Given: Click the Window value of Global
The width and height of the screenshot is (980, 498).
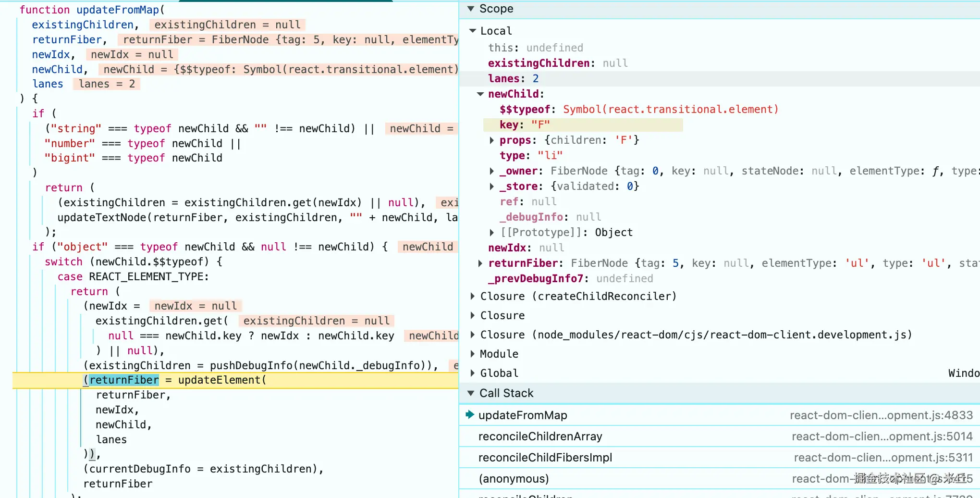Looking at the screenshot, I should tap(964, 373).
